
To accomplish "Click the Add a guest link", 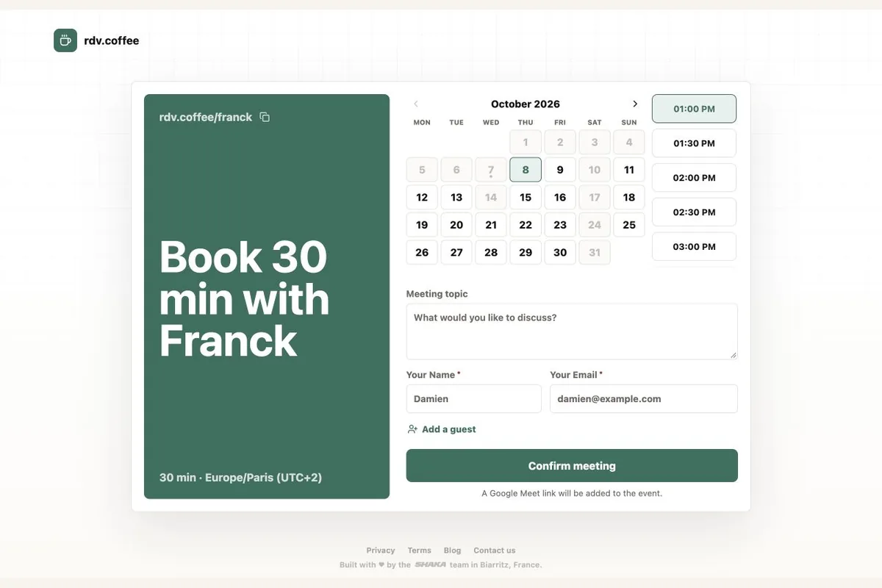I will [x=442, y=429].
